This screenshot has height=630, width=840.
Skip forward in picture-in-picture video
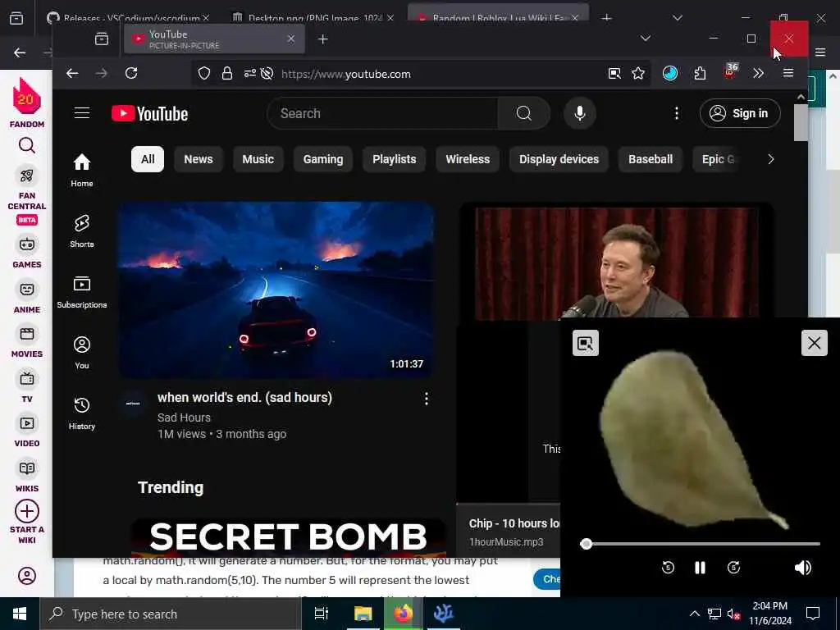[734, 568]
